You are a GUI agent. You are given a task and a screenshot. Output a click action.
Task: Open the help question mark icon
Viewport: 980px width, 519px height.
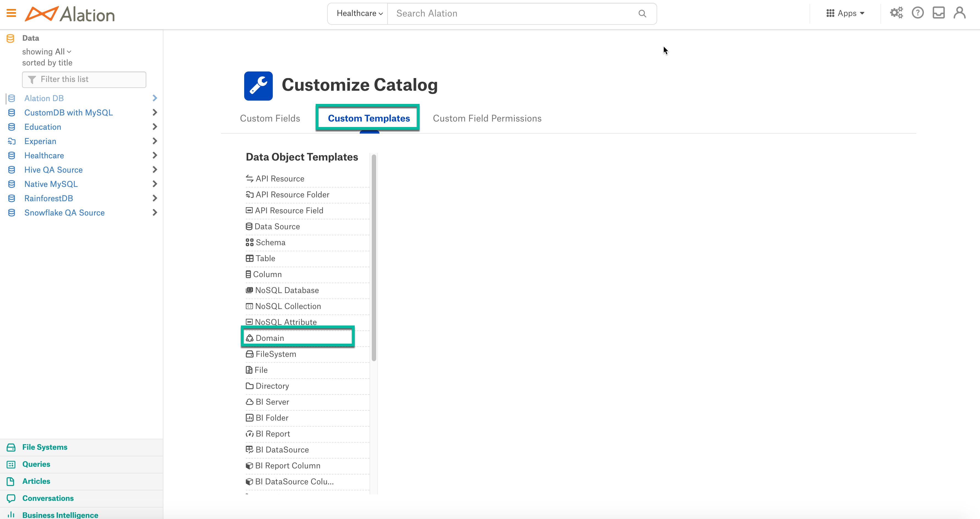tap(918, 13)
